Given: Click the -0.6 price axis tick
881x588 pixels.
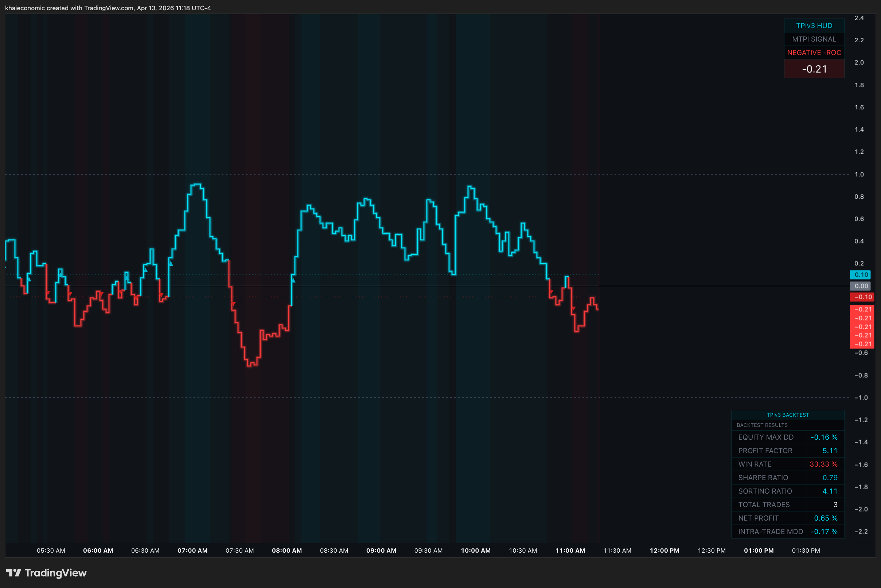Looking at the screenshot, I should (861, 353).
